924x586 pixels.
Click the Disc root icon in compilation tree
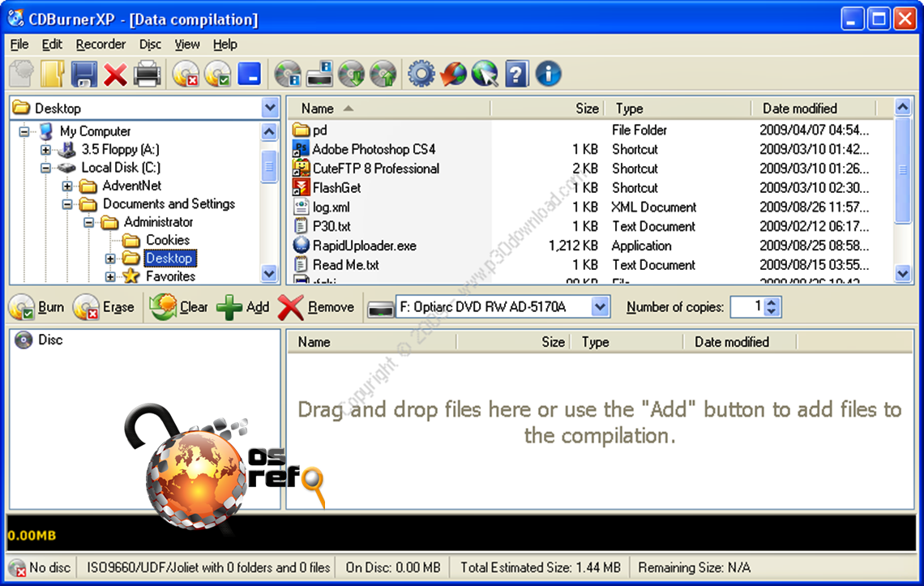click(x=24, y=340)
